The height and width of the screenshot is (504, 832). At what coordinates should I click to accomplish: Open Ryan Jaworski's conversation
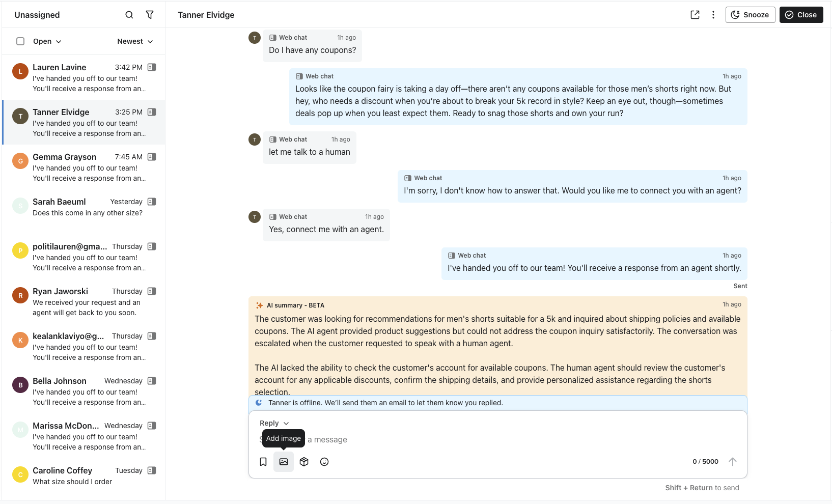84,301
